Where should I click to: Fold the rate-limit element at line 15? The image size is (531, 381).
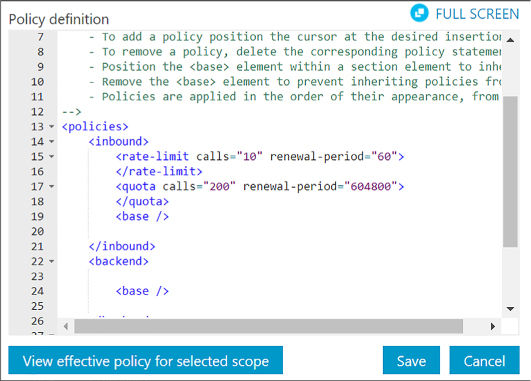click(x=51, y=156)
